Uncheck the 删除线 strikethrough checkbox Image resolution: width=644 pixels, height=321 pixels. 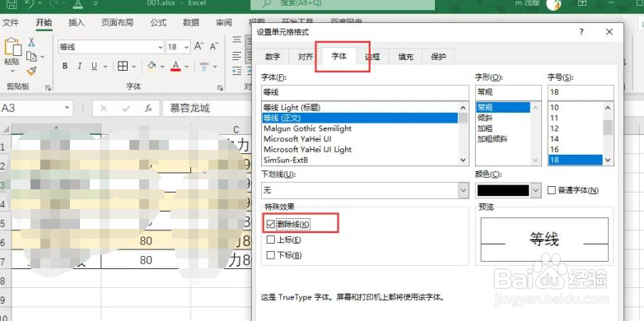point(270,224)
